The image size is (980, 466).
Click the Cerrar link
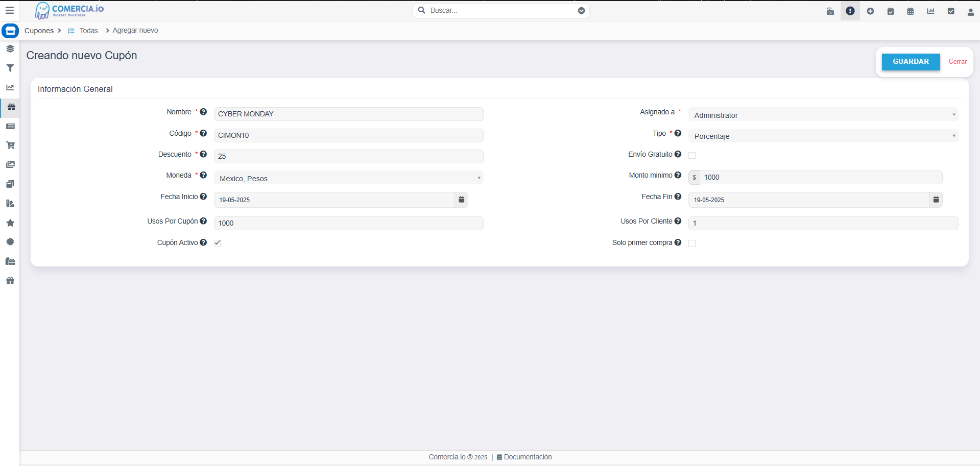tap(958, 62)
